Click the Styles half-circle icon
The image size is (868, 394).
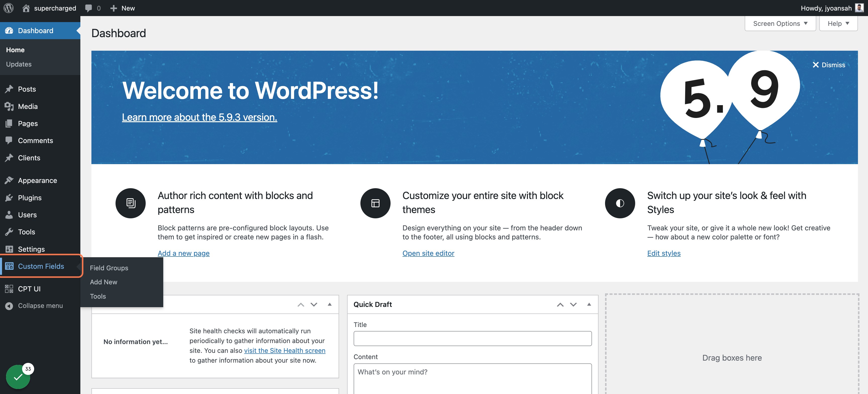pos(620,203)
